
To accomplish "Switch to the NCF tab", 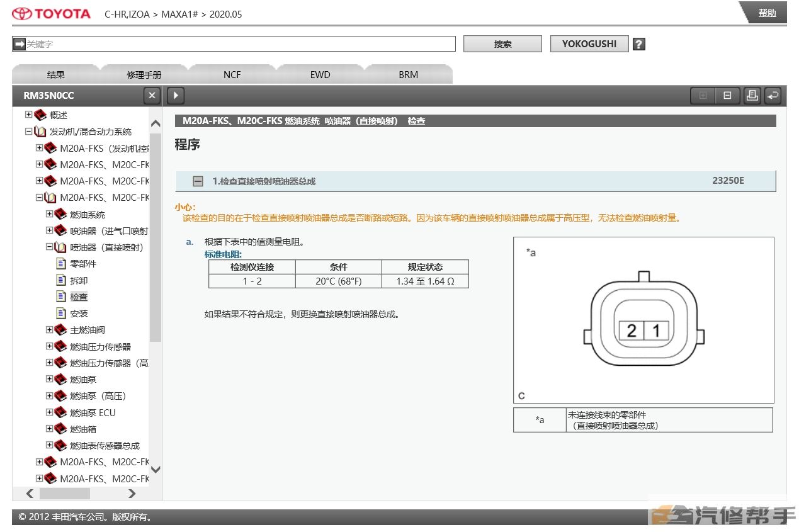I will (232, 74).
